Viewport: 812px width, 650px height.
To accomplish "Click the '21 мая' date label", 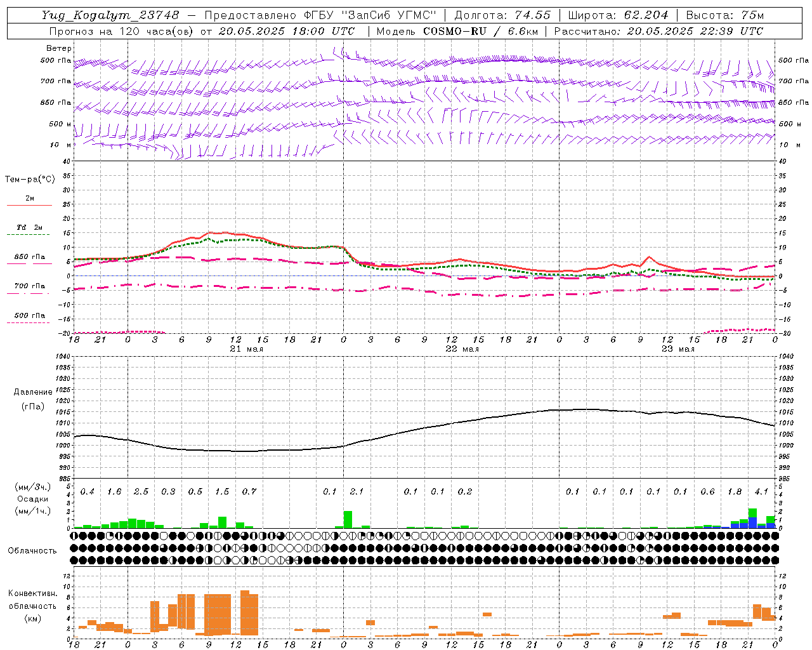I will (x=247, y=349).
